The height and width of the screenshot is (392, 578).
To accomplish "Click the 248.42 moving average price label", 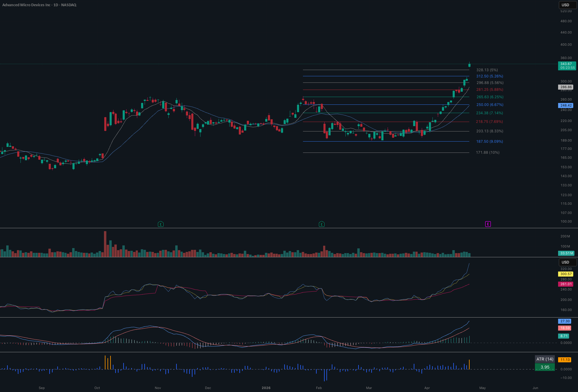I will [566, 105].
